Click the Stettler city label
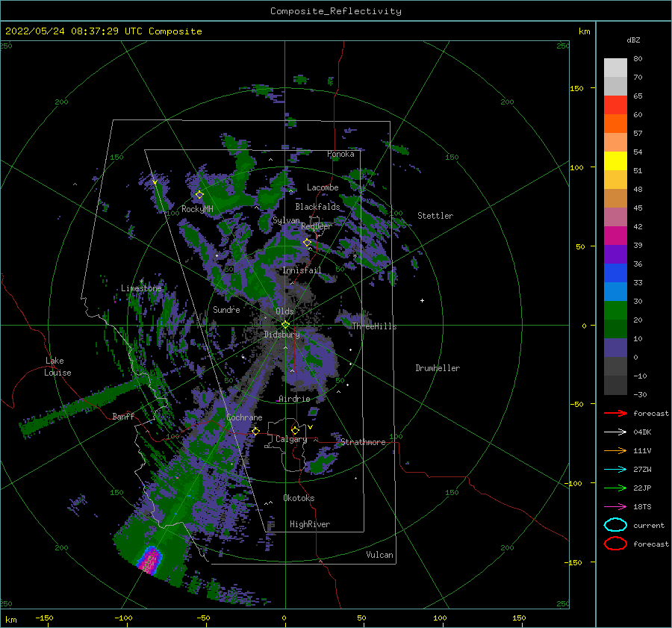Image resolution: width=672 pixels, height=628 pixels. click(435, 216)
